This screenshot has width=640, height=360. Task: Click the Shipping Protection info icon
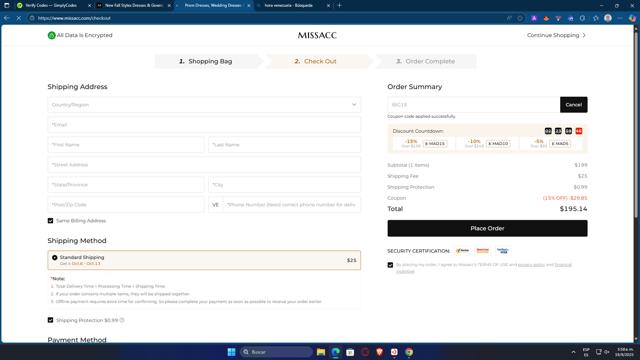coord(122,320)
